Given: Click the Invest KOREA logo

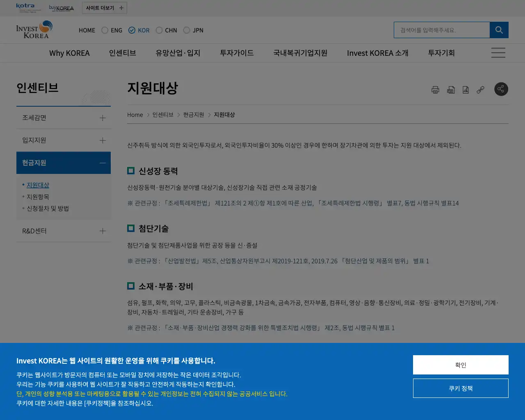Looking at the screenshot, I should (x=34, y=30).
